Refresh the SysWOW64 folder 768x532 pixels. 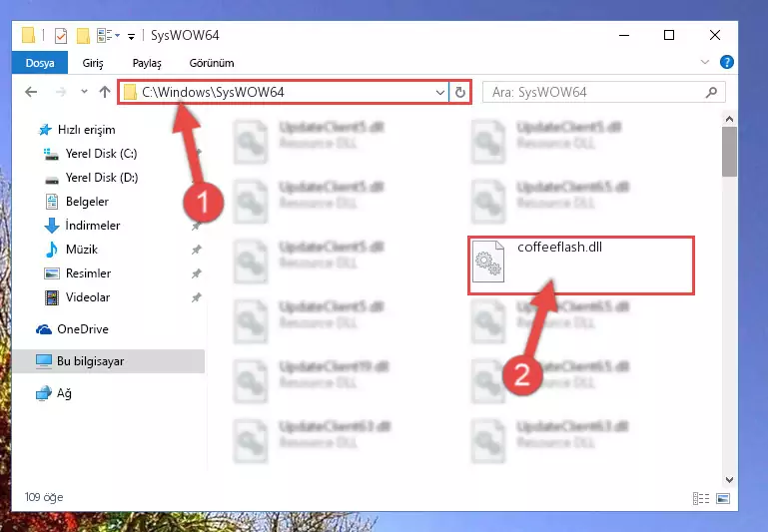click(460, 92)
